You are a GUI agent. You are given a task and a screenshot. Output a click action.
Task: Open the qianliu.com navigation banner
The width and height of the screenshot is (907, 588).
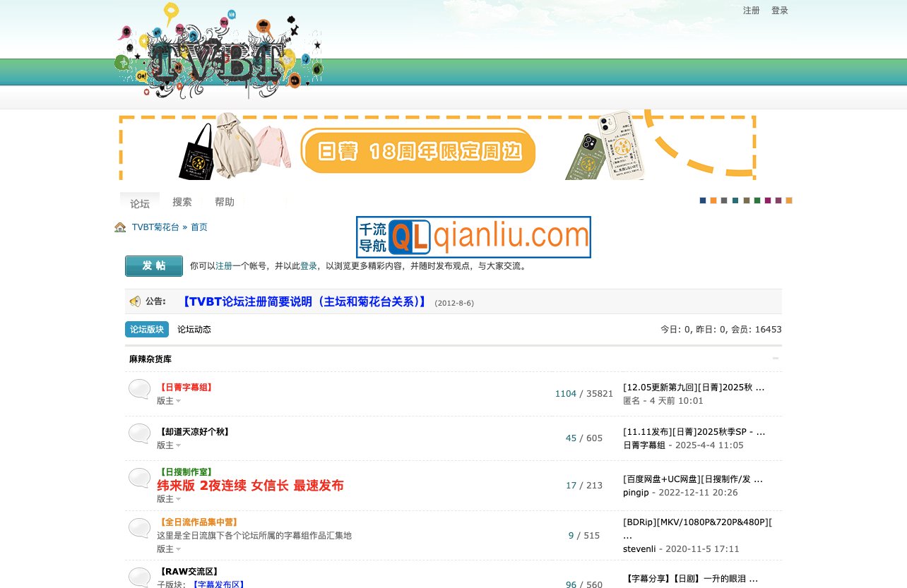(x=473, y=237)
